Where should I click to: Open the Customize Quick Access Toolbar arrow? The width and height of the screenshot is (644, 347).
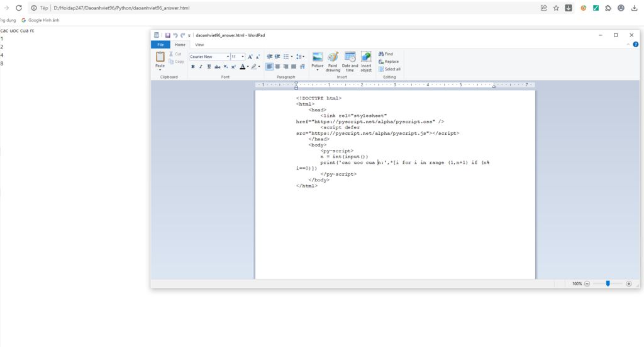189,36
